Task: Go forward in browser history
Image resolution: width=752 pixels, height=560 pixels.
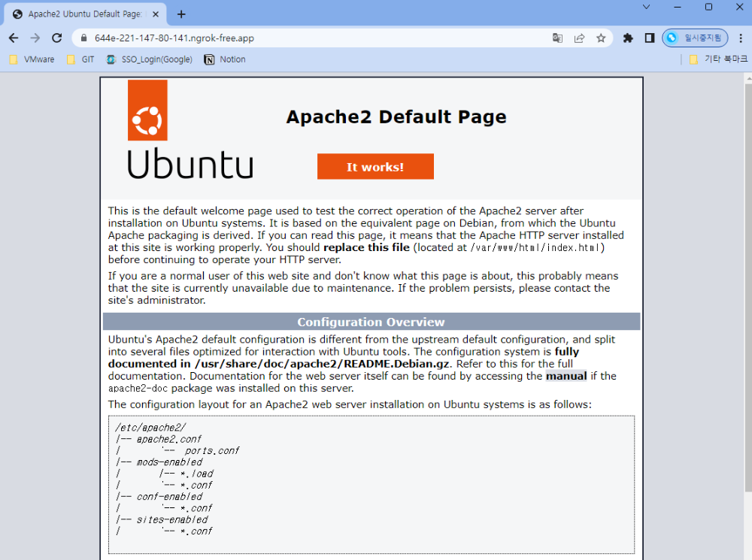Action: [x=35, y=38]
